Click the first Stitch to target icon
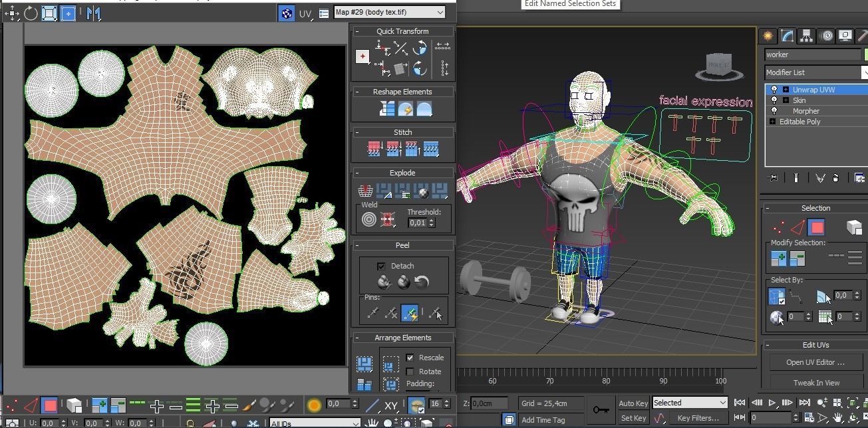The height and width of the screenshot is (428, 868). 374,149
